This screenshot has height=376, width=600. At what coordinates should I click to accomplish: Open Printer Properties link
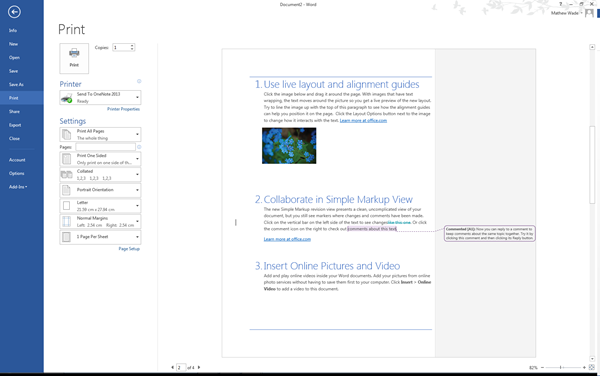[x=123, y=109]
